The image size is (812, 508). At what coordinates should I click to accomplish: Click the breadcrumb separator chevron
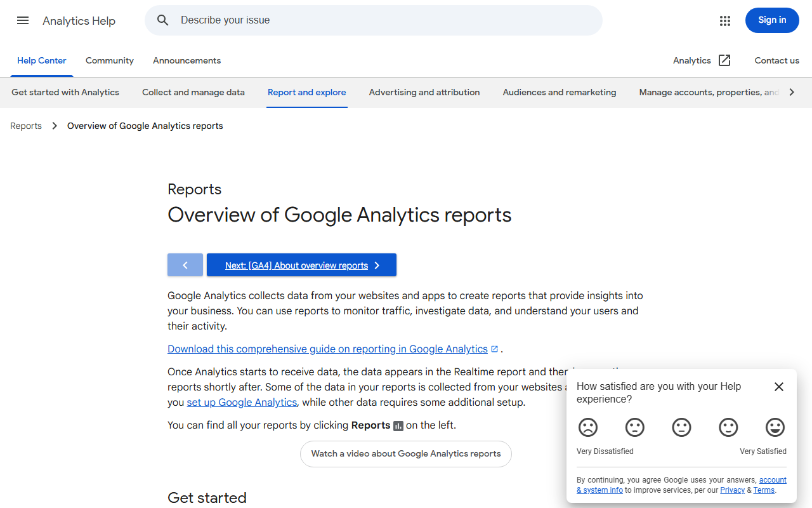pyautogui.click(x=55, y=126)
